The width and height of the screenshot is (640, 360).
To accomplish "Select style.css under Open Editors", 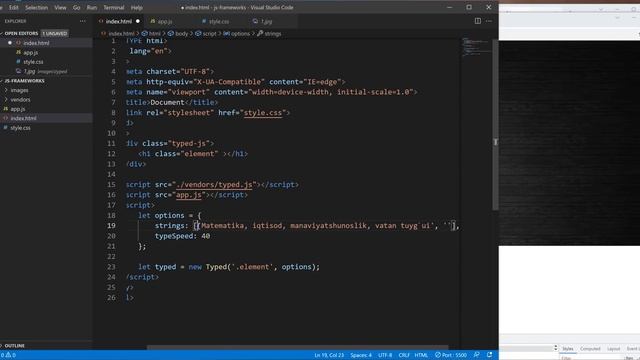I will click(33, 62).
